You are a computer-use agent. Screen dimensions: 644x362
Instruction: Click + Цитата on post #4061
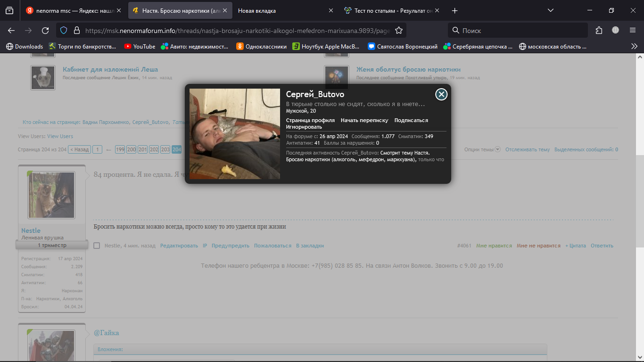[576, 246]
